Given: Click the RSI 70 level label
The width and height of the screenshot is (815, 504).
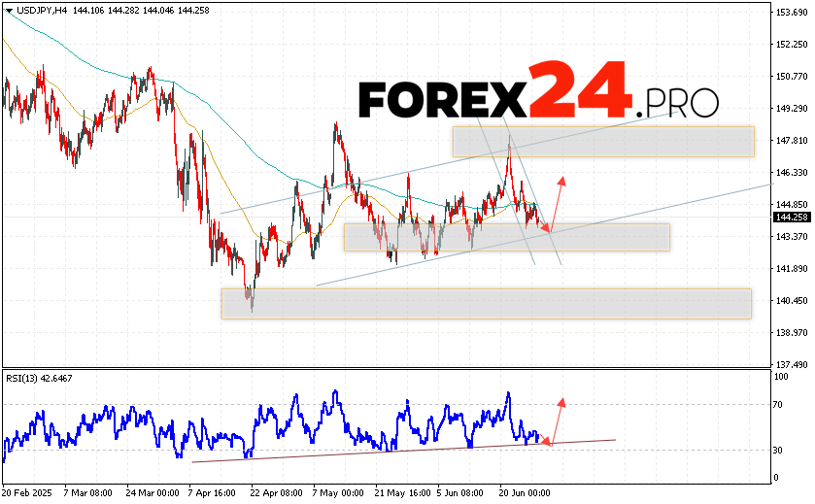Looking at the screenshot, I should (x=780, y=403).
